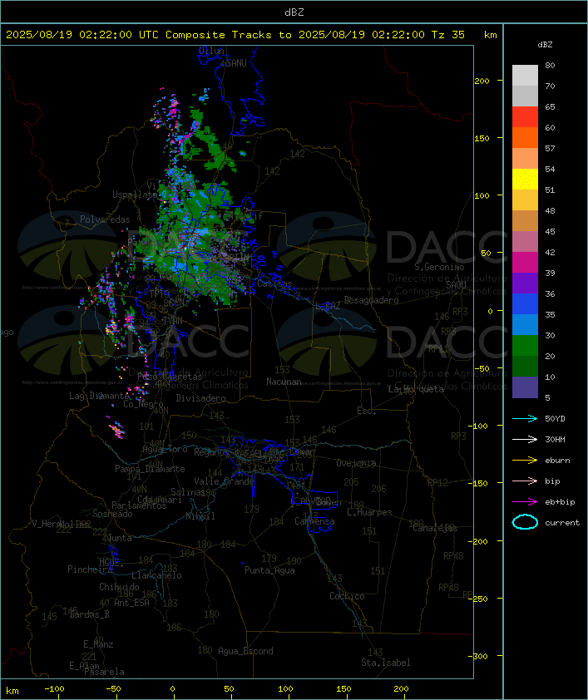Click the dBZ heading above the color scale
The image size is (588, 700).
point(545,45)
